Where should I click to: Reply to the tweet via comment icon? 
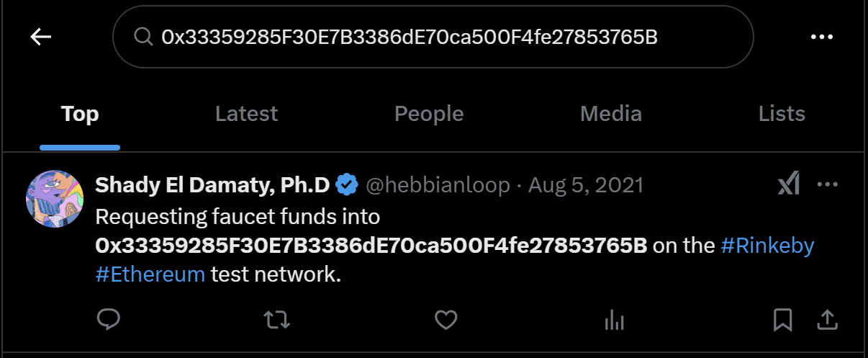coord(108,319)
